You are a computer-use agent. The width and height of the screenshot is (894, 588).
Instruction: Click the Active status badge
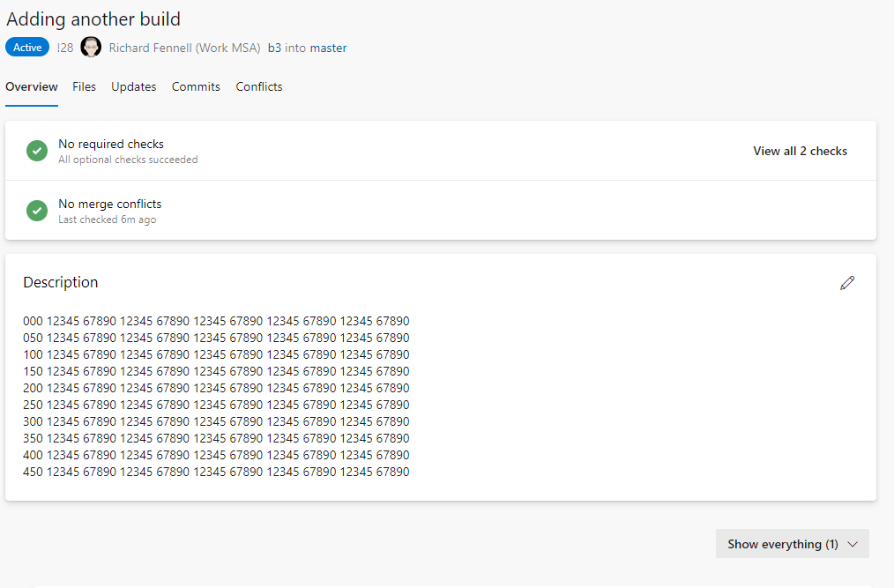tap(26, 47)
